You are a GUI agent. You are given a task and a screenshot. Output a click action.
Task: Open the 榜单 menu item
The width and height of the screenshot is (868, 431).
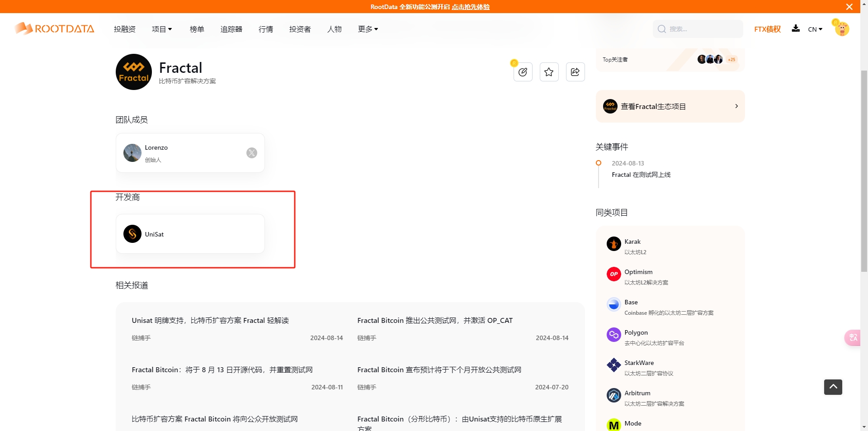[197, 29]
